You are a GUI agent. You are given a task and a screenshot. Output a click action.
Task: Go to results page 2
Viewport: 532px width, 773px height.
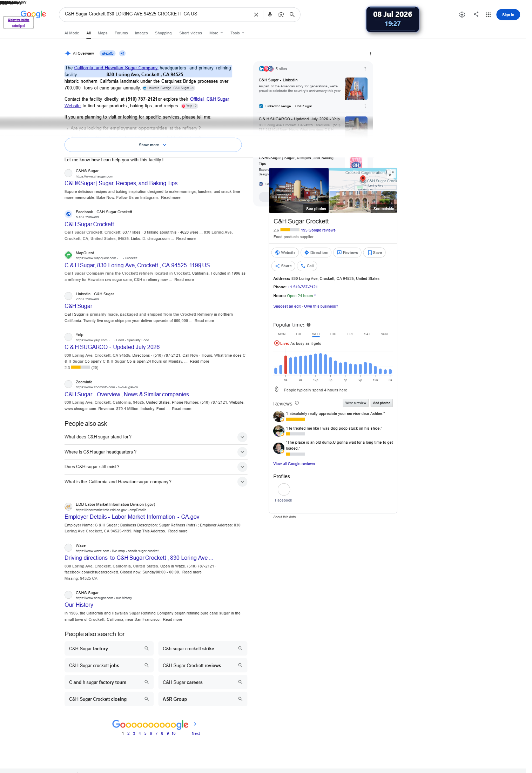coord(128,733)
